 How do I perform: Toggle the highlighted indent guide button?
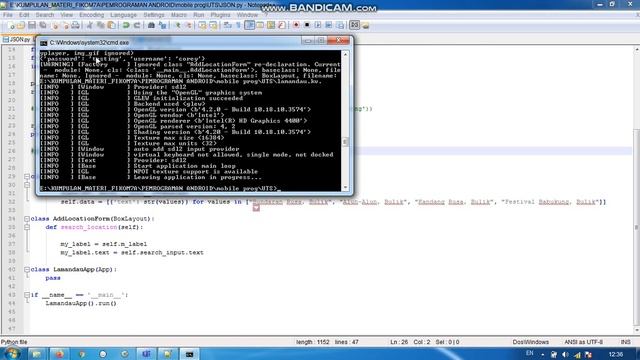coord(249,25)
